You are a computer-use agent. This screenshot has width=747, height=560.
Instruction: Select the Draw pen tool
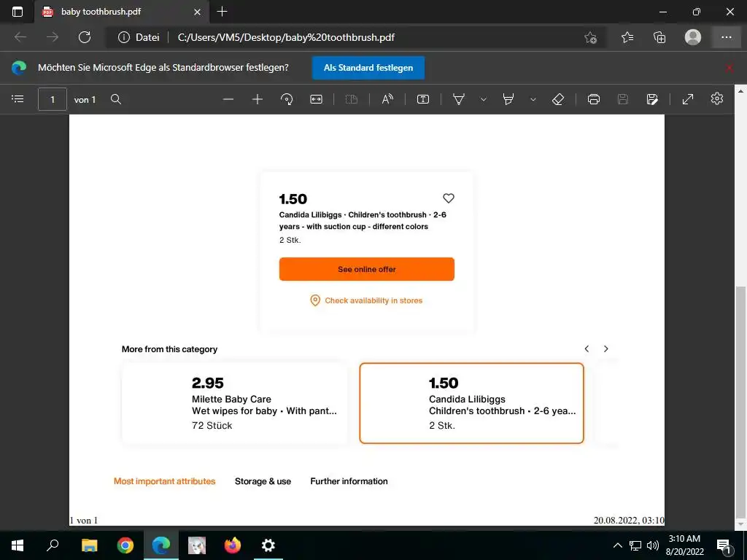[x=459, y=99]
